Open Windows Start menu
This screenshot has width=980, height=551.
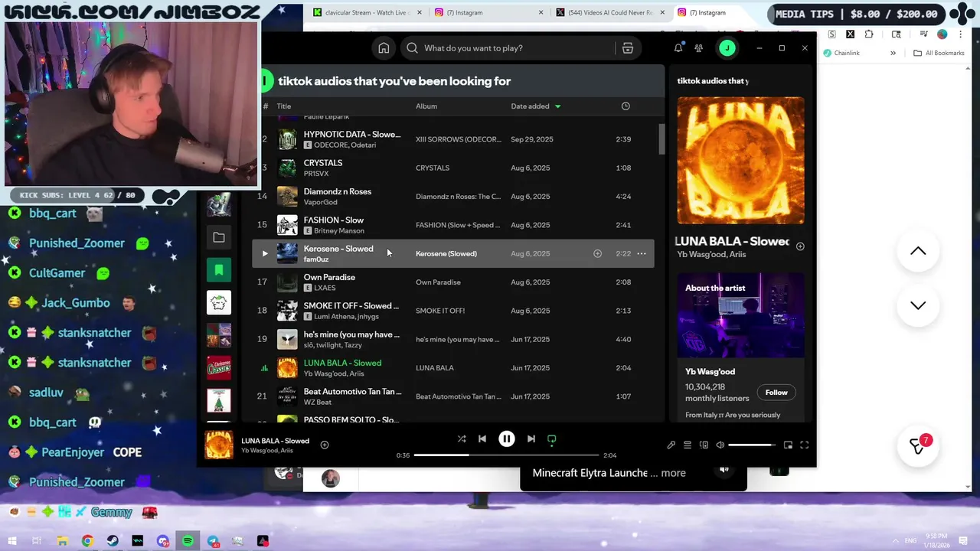pyautogui.click(x=13, y=541)
